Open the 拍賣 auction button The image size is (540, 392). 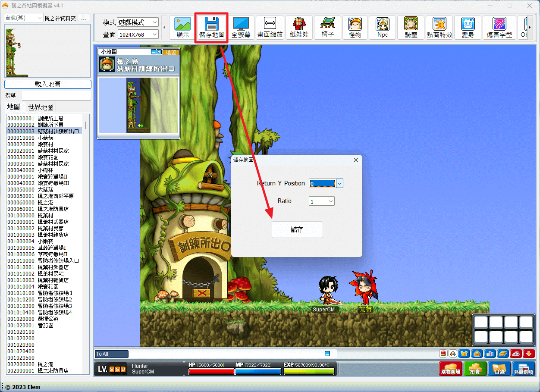[475, 369]
